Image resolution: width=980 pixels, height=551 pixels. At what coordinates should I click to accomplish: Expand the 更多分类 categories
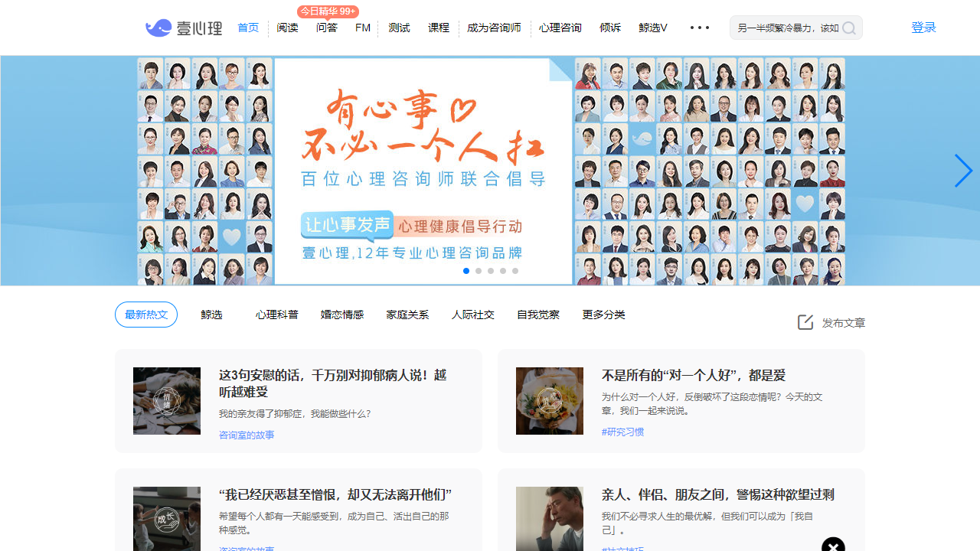point(603,315)
